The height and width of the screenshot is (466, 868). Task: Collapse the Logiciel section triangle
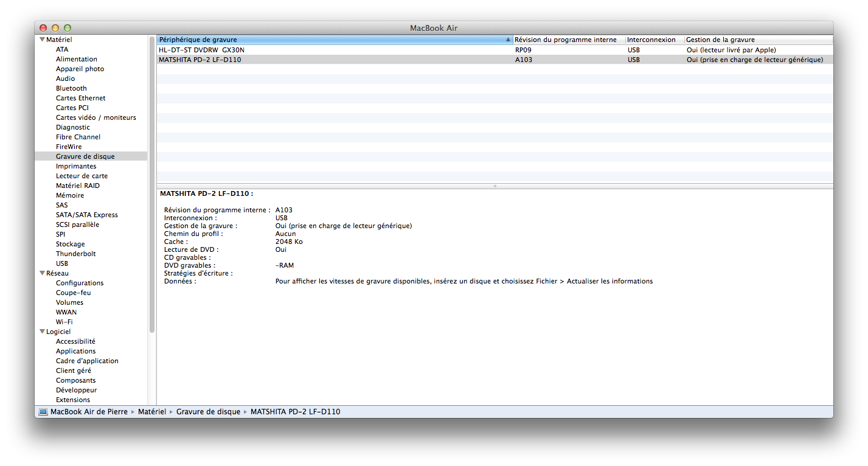coord(42,332)
